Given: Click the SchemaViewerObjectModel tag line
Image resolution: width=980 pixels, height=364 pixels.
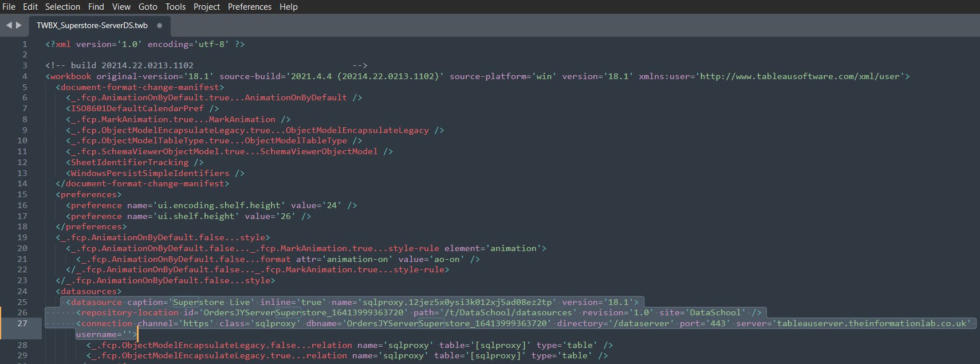Looking at the screenshot, I should tap(229, 151).
